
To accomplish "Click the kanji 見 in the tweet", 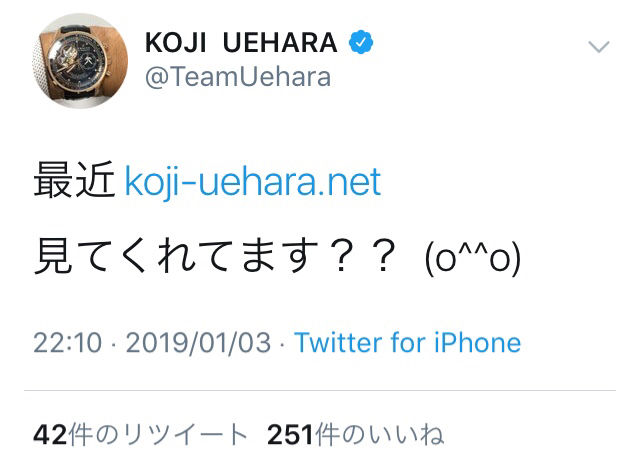I will [51, 259].
